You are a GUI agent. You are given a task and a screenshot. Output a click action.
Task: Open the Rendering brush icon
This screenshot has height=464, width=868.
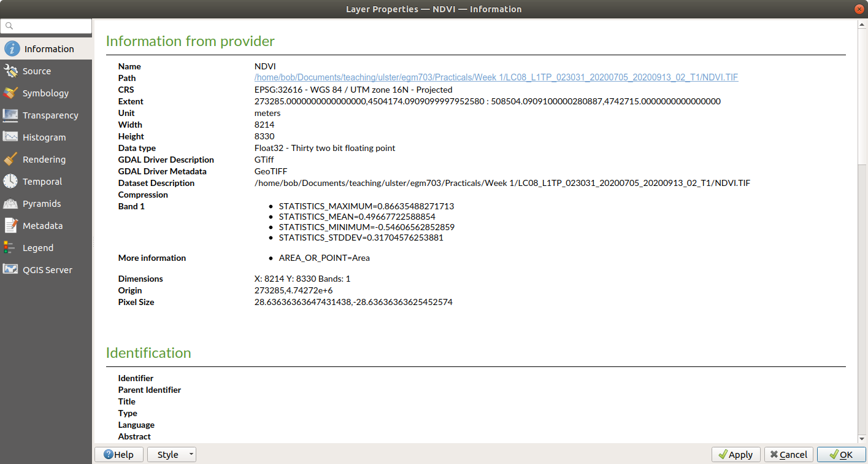[x=10, y=160]
